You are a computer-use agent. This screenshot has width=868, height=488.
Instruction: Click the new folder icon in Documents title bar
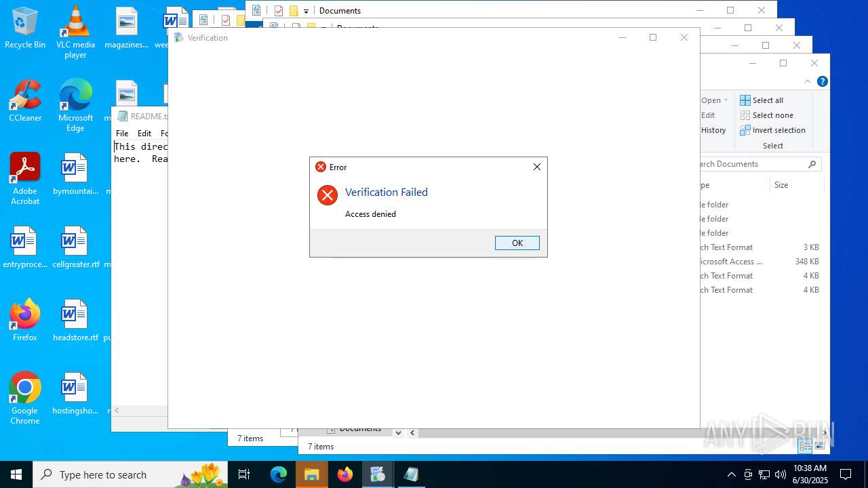click(x=294, y=11)
